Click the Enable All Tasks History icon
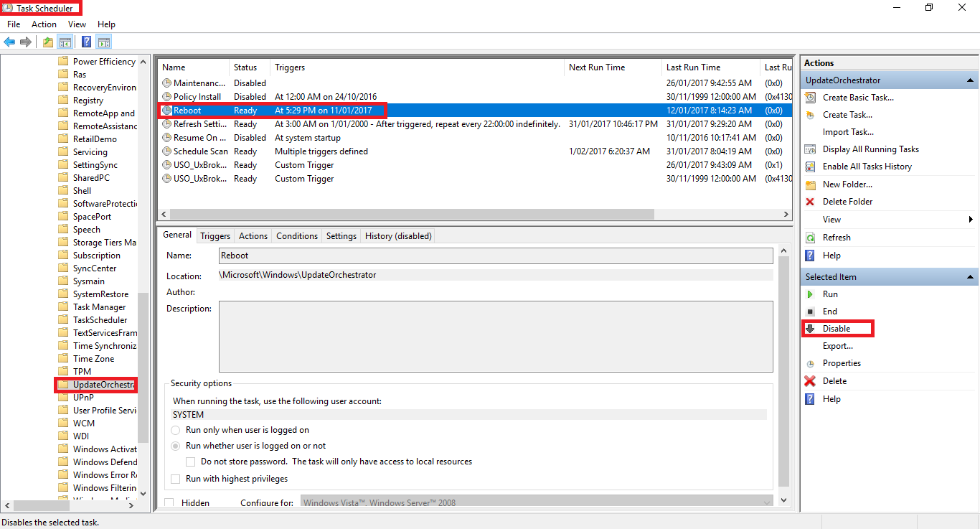 [x=810, y=167]
